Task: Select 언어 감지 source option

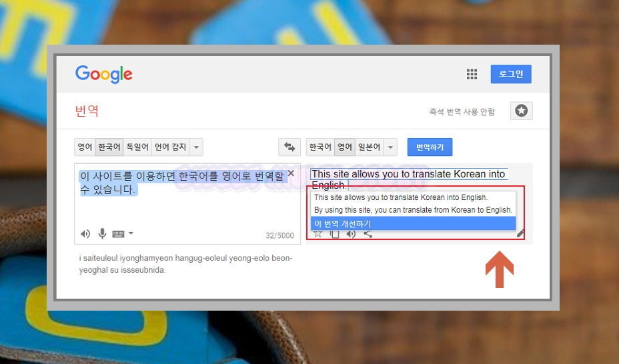Action: pos(171,147)
